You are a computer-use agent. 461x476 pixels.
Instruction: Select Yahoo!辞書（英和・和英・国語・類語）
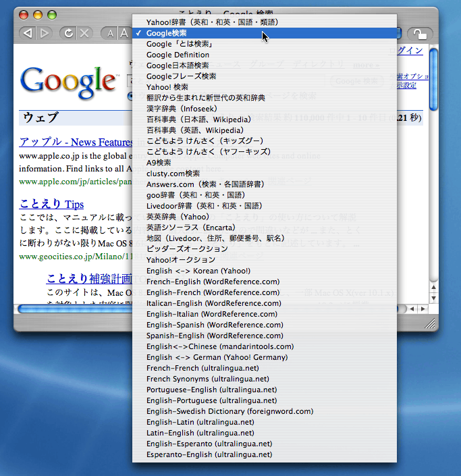pyautogui.click(x=265, y=22)
